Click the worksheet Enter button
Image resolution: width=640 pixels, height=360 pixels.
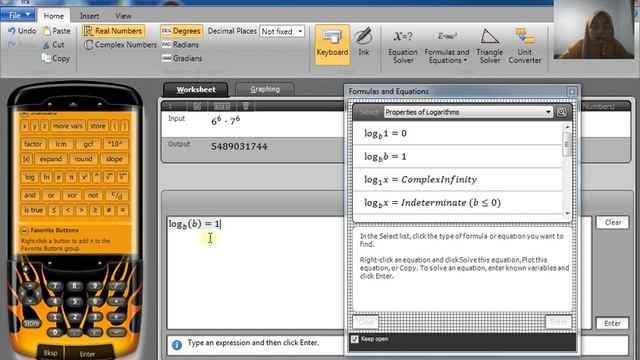coord(612,323)
